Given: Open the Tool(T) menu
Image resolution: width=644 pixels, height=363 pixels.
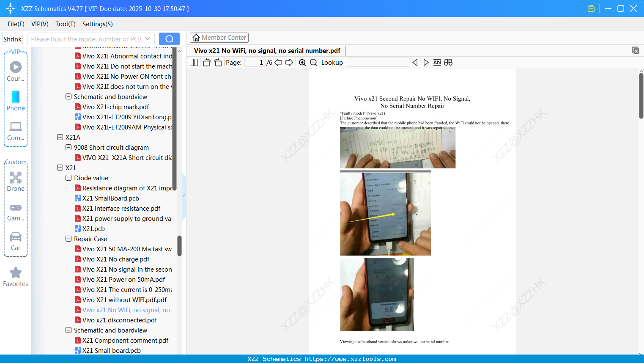Looking at the screenshot, I should coord(66,24).
